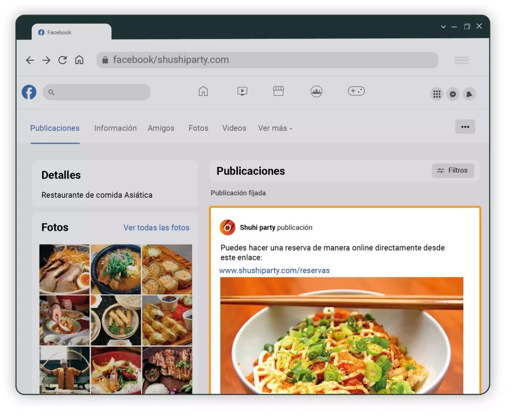514x420 pixels.
Task: Open the colorful stir-fry dish photo
Action: coord(116,370)
